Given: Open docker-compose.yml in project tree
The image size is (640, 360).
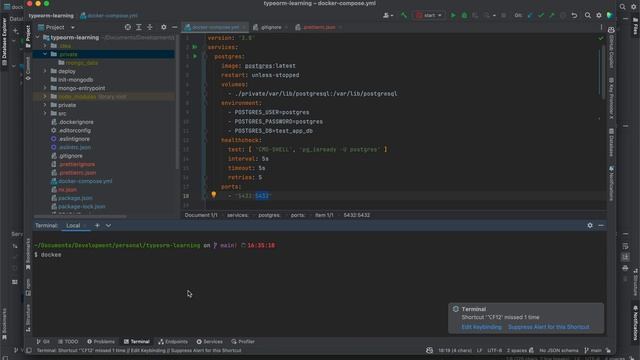Looking at the screenshot, I should (x=85, y=181).
